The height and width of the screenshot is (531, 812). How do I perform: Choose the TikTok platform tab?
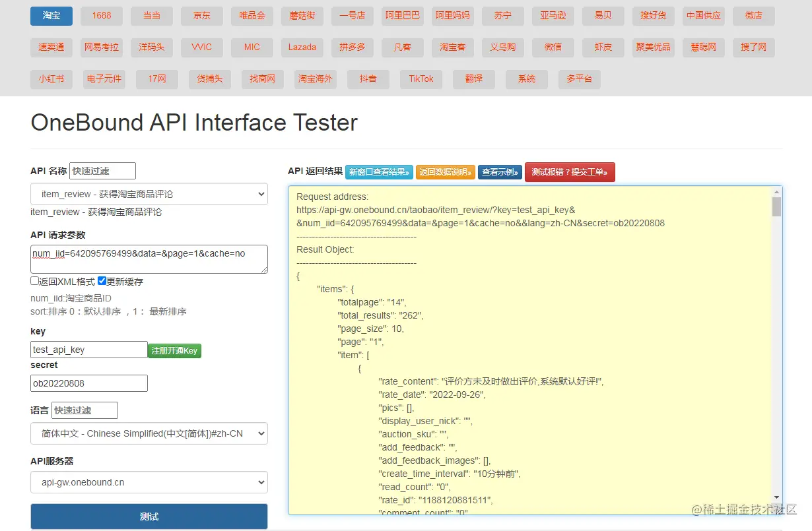421,79
